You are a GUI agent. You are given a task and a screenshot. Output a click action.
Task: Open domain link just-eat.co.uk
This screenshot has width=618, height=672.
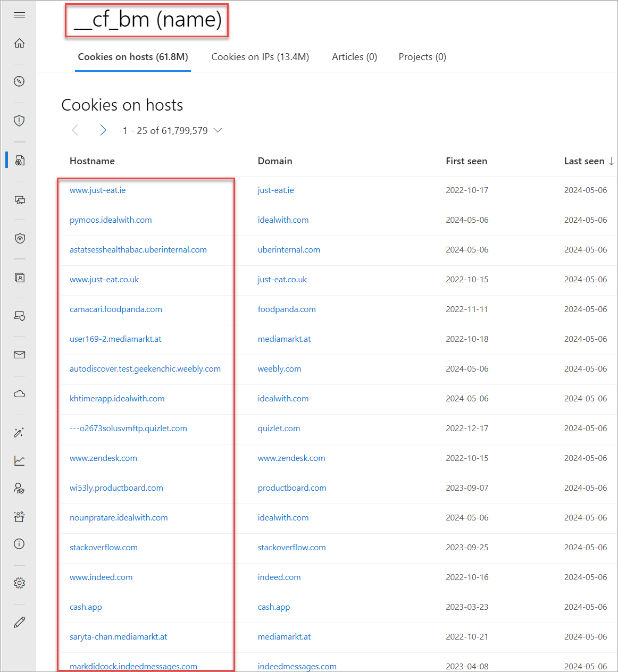(x=282, y=280)
